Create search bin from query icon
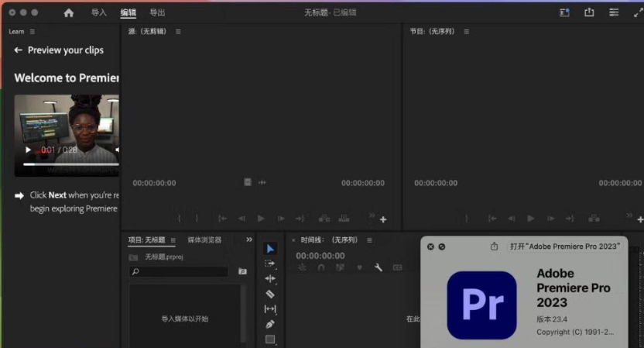 coord(243,271)
